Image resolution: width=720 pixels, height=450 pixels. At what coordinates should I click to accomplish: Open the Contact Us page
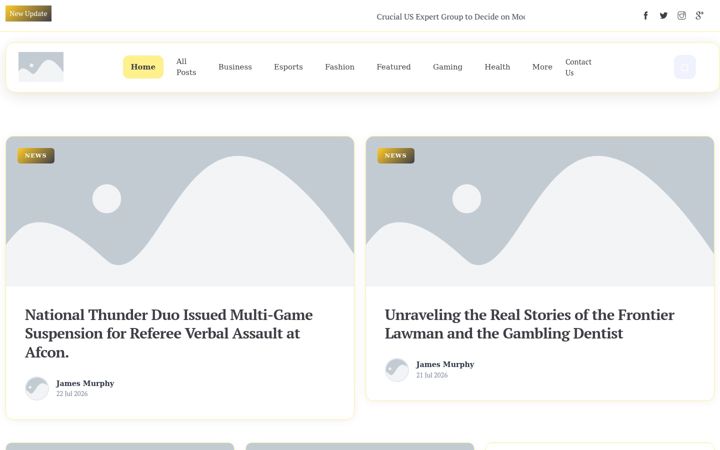pos(578,67)
